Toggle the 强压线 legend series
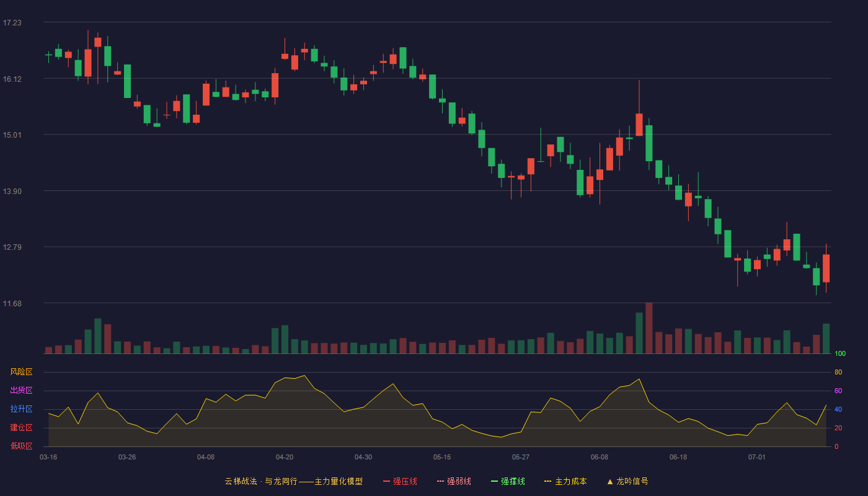This screenshot has width=868, height=496. click(x=400, y=481)
